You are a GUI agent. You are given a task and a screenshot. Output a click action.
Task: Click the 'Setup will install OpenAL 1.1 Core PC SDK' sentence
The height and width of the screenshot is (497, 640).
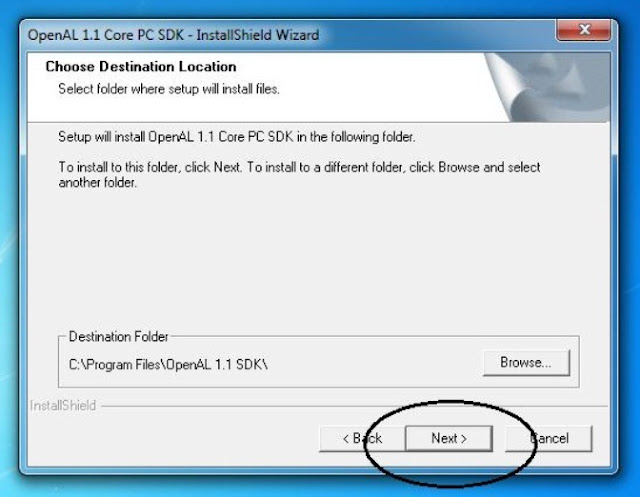click(237, 137)
